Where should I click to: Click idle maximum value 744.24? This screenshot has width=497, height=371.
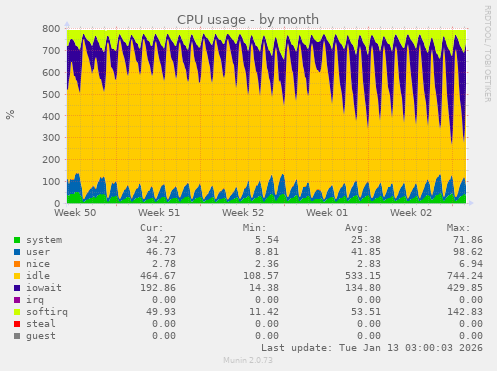465,276
